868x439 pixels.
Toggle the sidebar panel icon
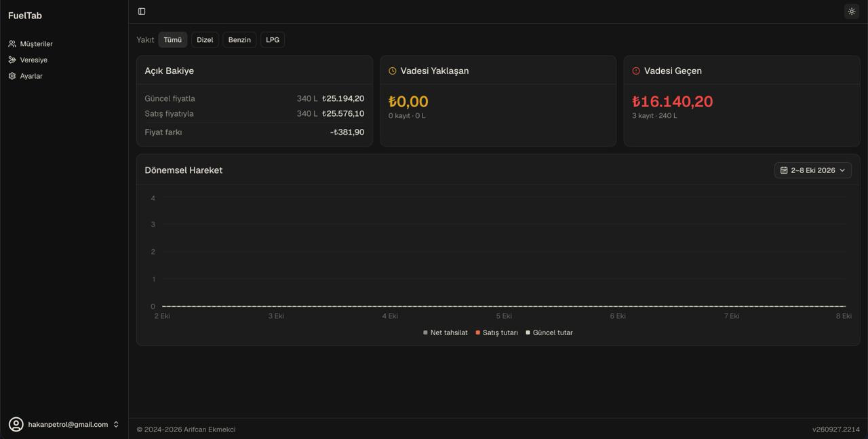coord(142,12)
